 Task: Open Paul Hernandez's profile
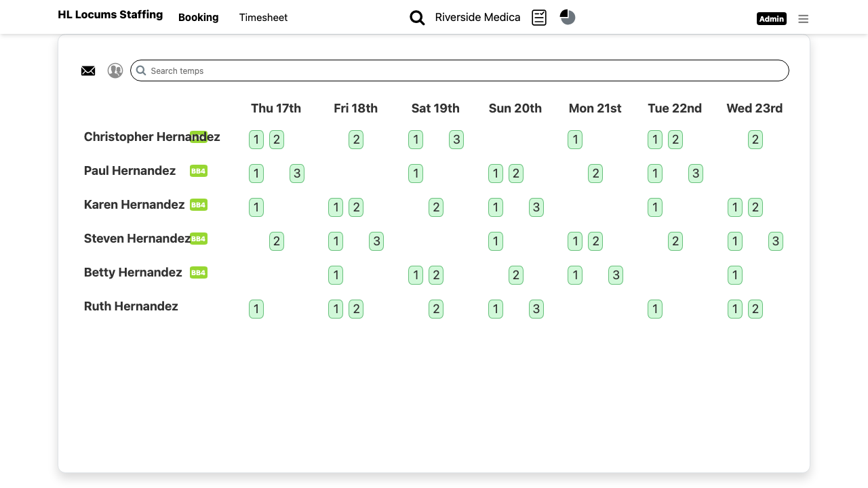(130, 171)
